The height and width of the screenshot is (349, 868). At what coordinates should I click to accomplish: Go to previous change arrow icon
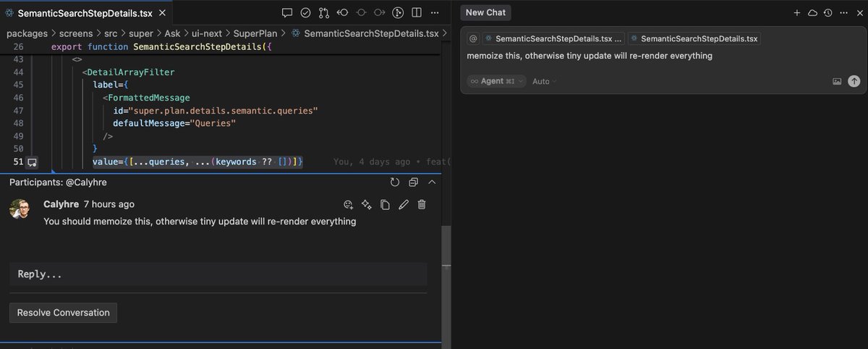pos(342,12)
